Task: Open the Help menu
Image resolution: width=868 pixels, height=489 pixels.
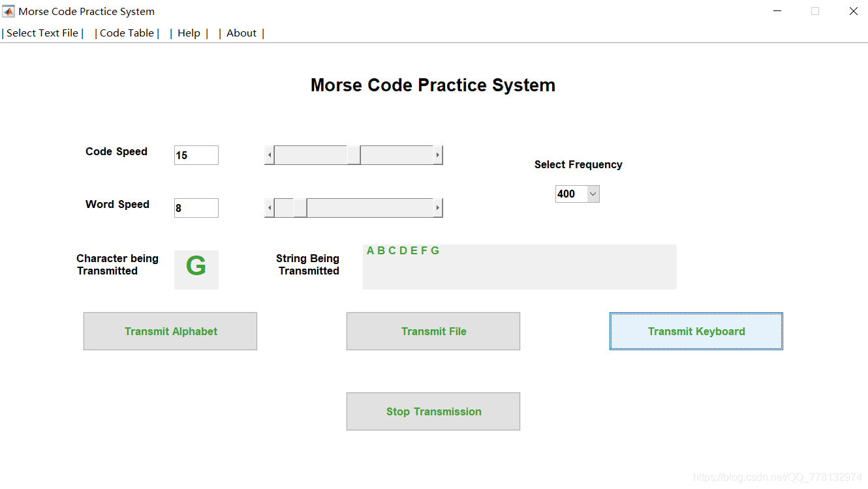Action: (x=189, y=33)
